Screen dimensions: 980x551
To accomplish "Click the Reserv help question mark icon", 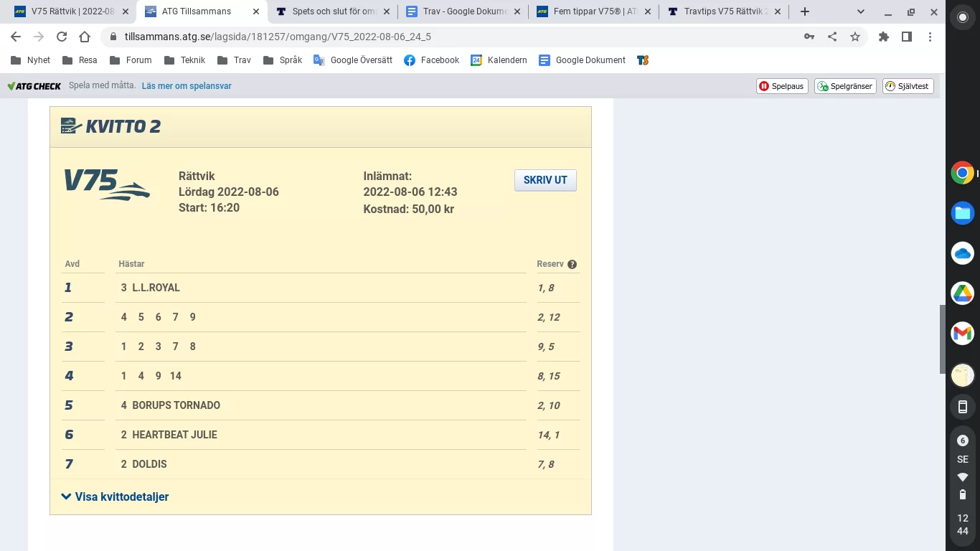I will tap(572, 264).
